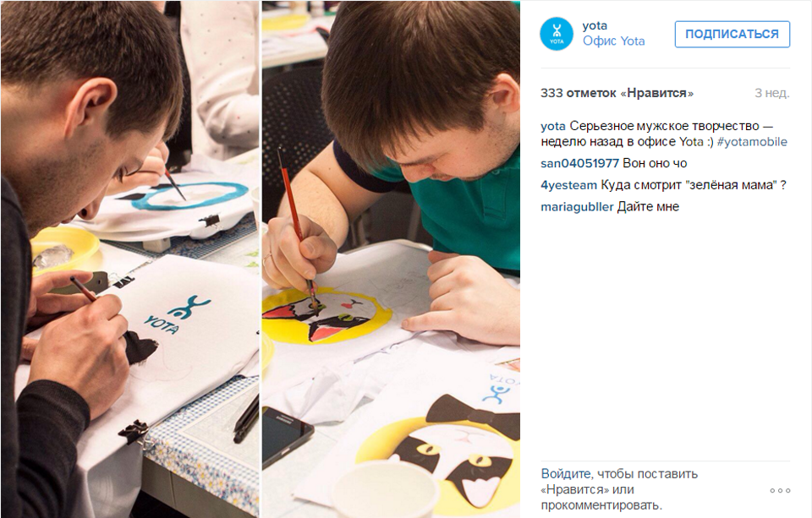Open the three-dots more options menu
This screenshot has width=812, height=518.
(780, 490)
